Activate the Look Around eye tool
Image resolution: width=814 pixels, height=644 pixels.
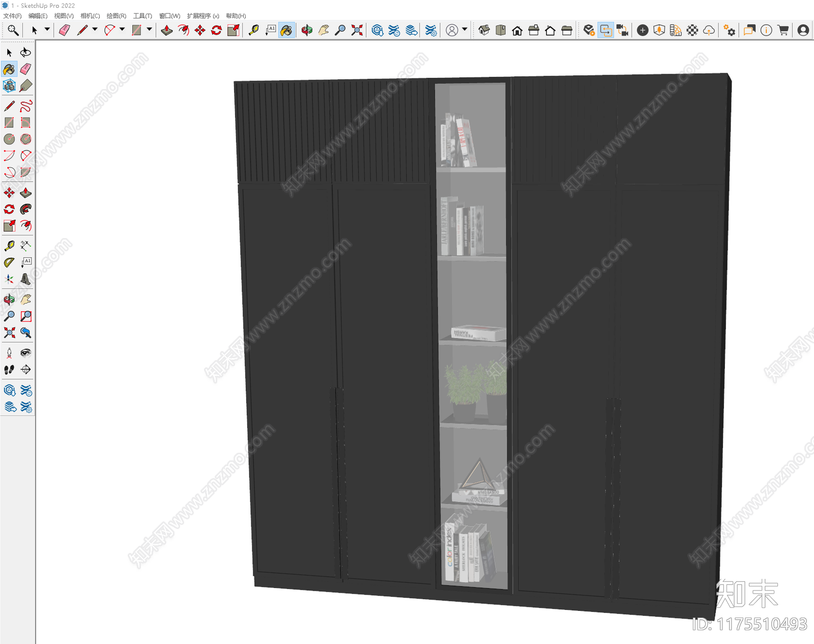25,353
